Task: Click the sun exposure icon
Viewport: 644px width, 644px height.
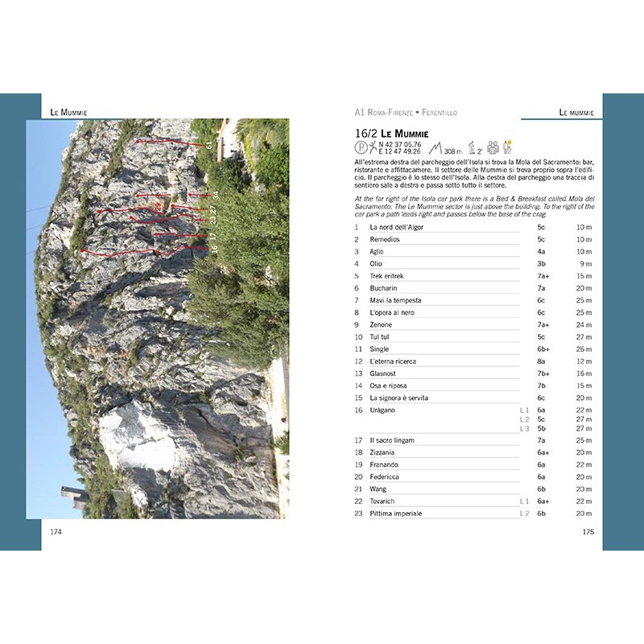Action: pos(508,147)
